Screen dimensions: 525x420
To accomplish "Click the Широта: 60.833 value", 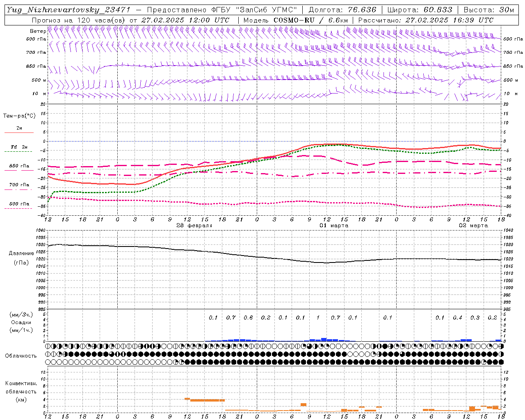I will click(x=420, y=10).
